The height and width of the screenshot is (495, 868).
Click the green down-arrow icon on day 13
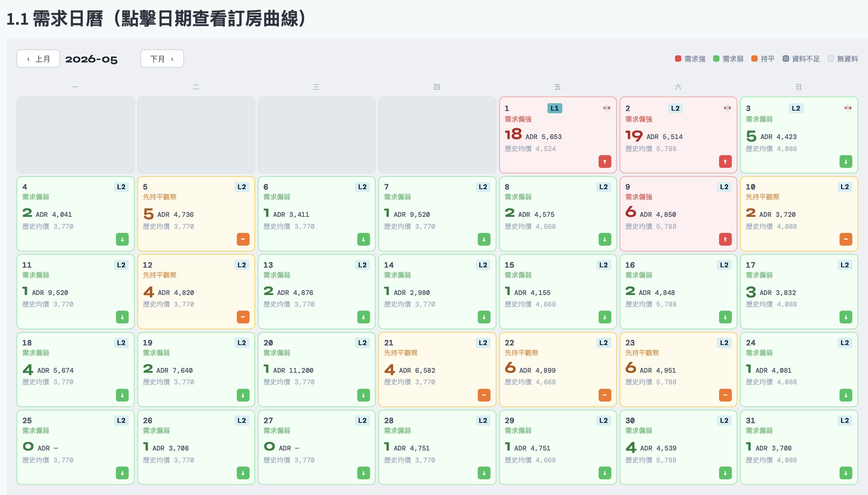coord(363,317)
